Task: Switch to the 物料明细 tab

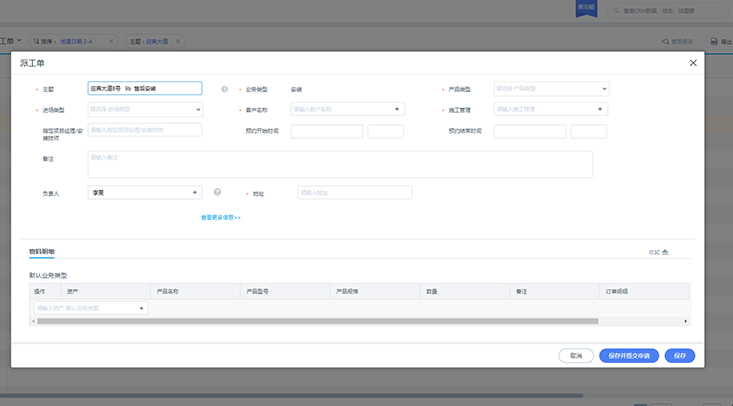Action: (x=42, y=251)
